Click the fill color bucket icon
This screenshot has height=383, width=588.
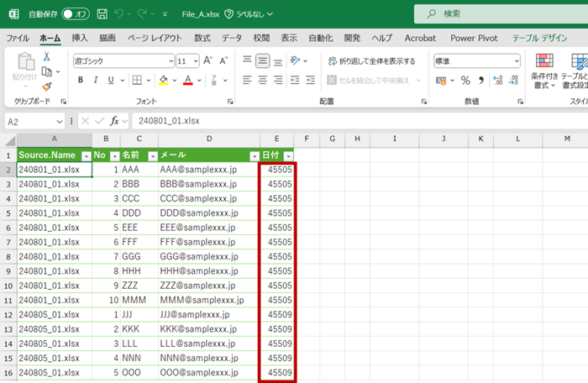[164, 81]
